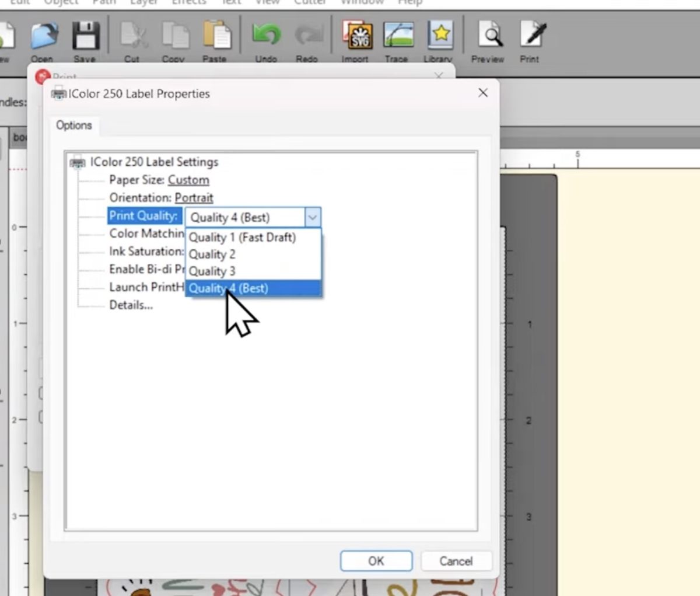Click the Portrait orientation link
700x596 pixels.
pos(194,197)
